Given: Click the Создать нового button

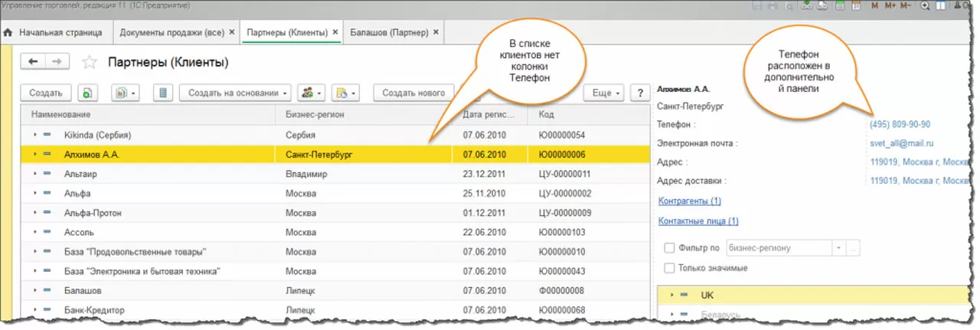Looking at the screenshot, I should point(413,93).
